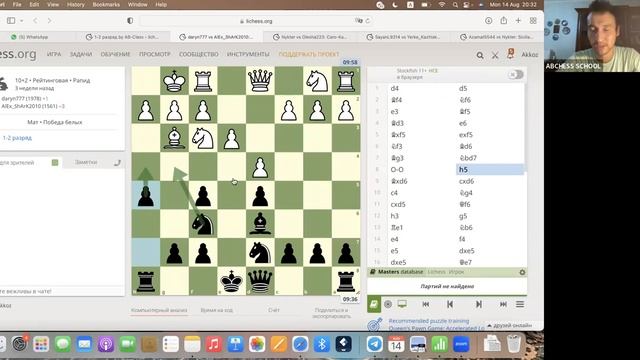Image resolution: width=640 pixels, height=360 pixels.
Task: Open opening explorer settings gear
Action: (x=522, y=272)
